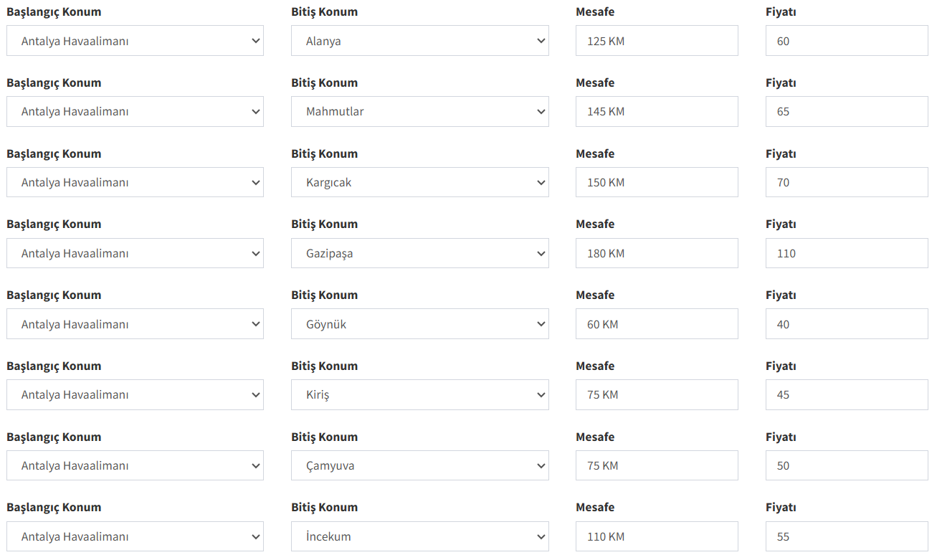Click the 145 KM distance field

coord(656,112)
